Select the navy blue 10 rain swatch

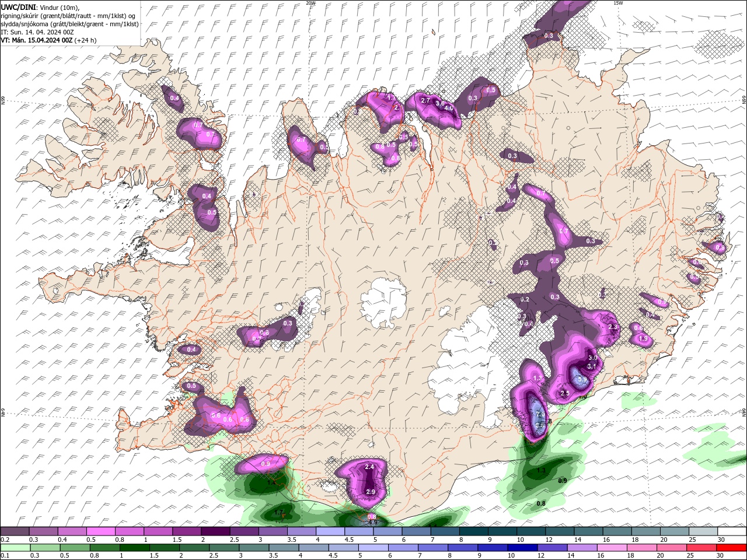tap(523, 548)
